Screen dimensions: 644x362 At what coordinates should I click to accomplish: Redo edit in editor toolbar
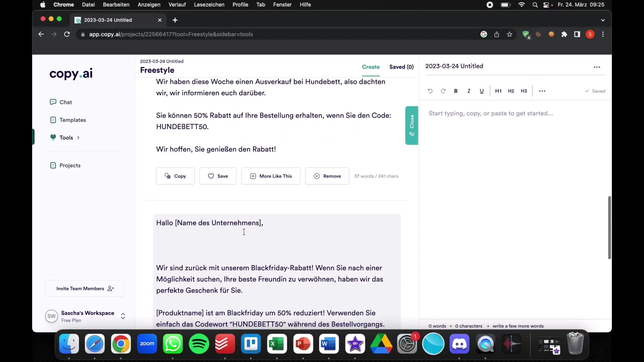click(x=443, y=91)
